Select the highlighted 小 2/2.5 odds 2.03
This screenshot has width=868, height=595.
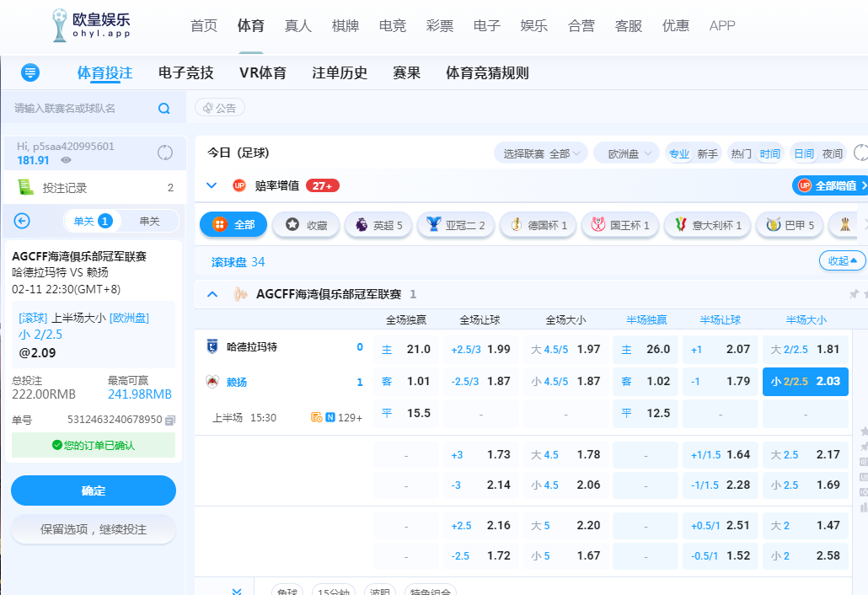pos(805,382)
